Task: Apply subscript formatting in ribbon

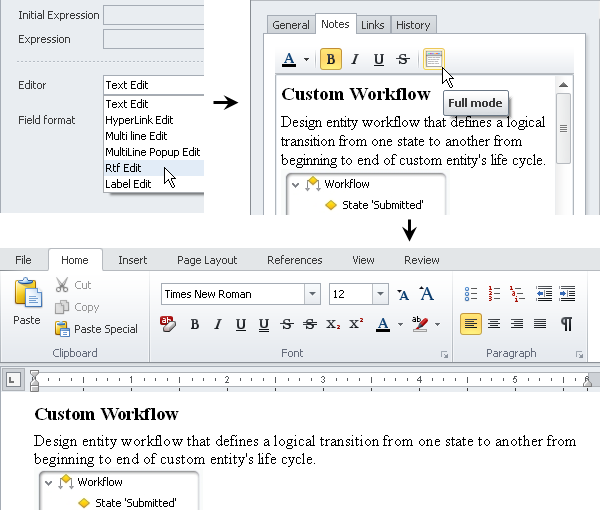Action: (332, 324)
